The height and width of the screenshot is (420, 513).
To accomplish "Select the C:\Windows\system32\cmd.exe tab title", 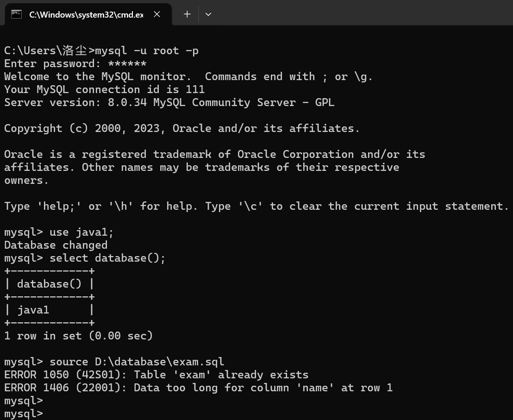I will [x=87, y=15].
